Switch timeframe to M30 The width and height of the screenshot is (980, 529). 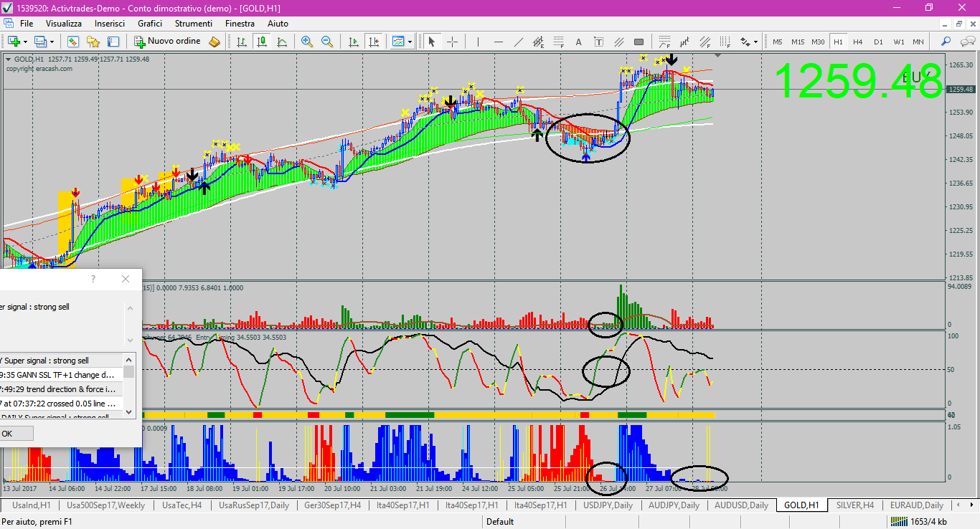(x=818, y=42)
